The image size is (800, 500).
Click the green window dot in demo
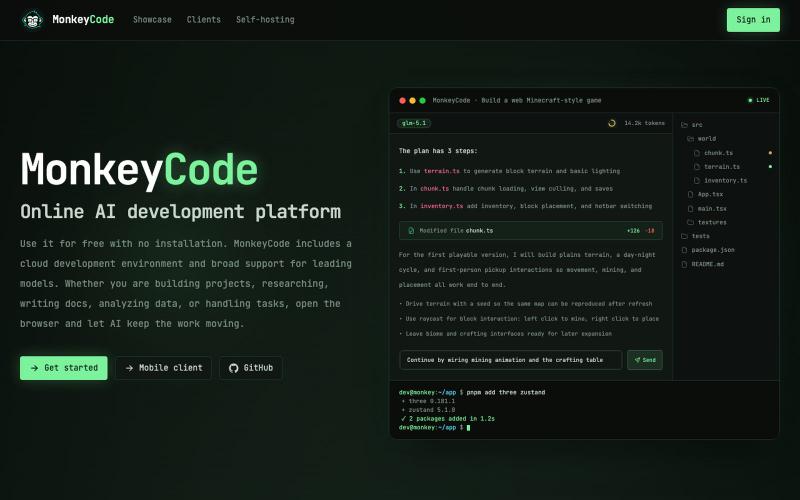tap(422, 101)
